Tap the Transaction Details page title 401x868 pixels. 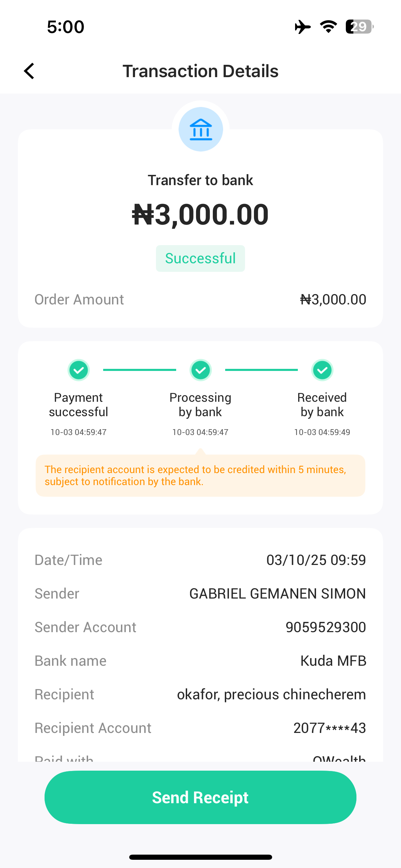click(x=200, y=71)
